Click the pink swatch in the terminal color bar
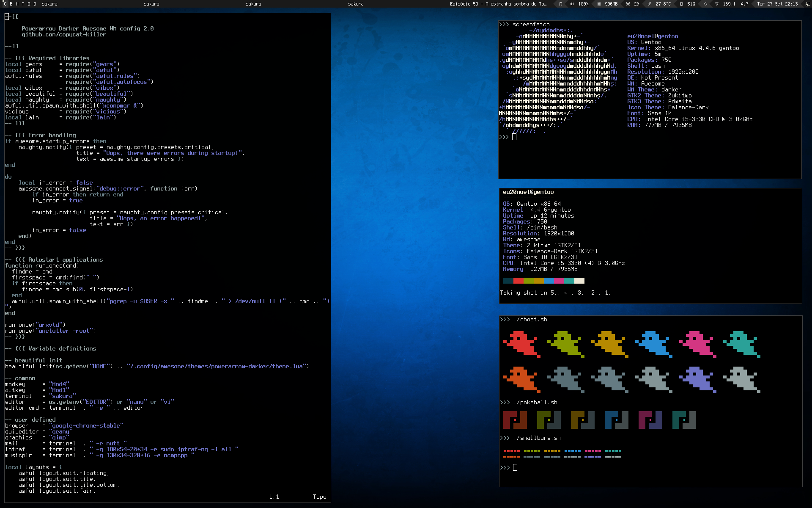 click(x=559, y=281)
